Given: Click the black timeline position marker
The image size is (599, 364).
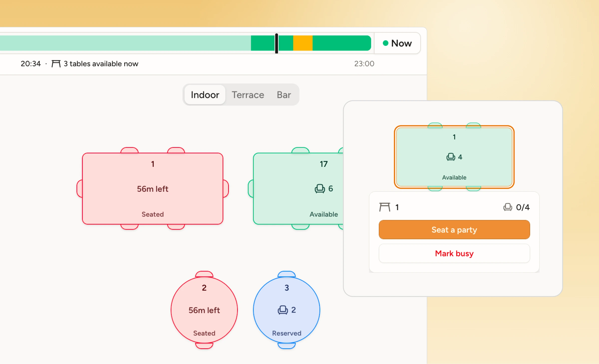Looking at the screenshot, I should point(277,43).
